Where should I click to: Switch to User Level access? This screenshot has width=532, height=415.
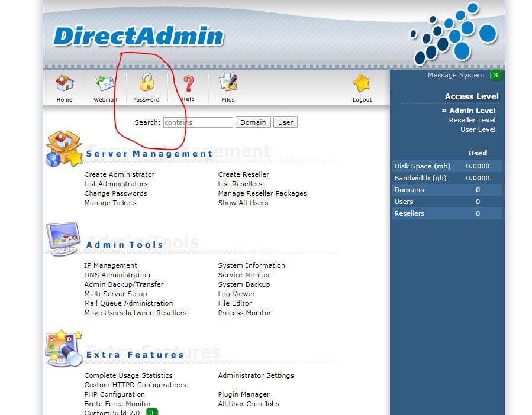pyautogui.click(x=478, y=129)
